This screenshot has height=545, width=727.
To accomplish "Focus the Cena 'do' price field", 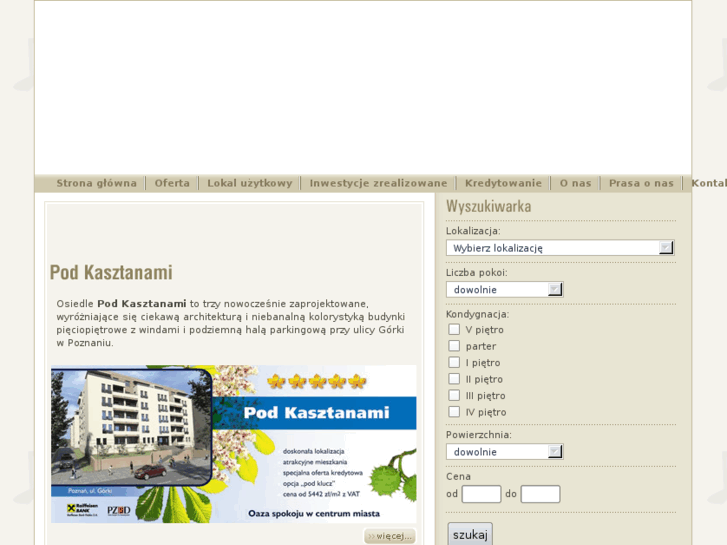I will pos(540,494).
